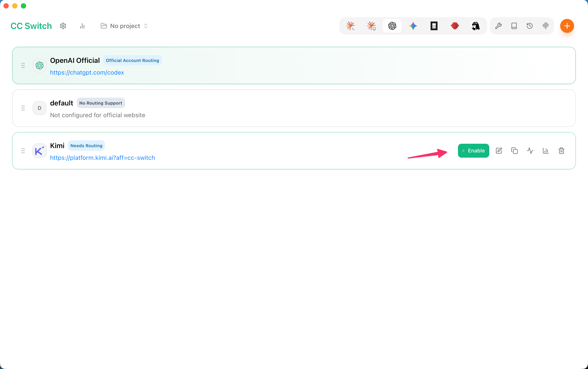The image size is (588, 369).
Task: Switch to the black square app tab
Action: click(434, 26)
